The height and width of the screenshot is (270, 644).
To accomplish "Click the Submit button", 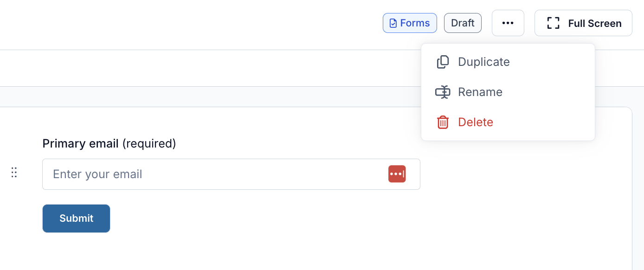I will click(76, 219).
